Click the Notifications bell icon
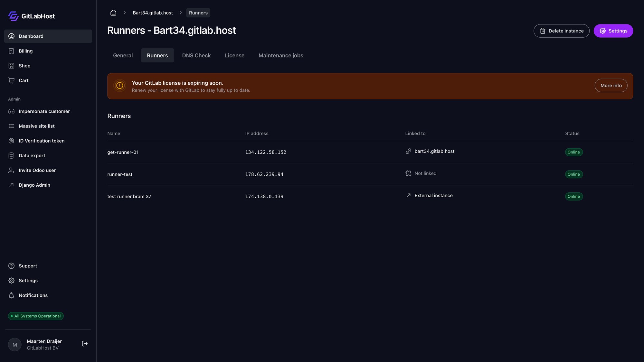This screenshot has height=362, width=644. [11, 295]
